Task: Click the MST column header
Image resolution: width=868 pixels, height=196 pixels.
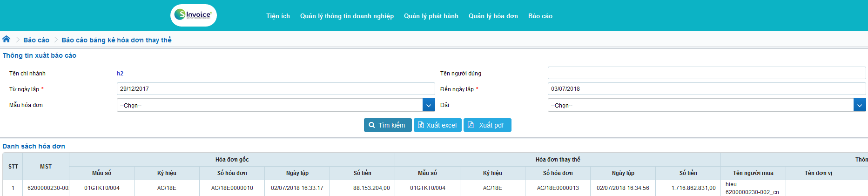Action: pyautogui.click(x=46, y=167)
